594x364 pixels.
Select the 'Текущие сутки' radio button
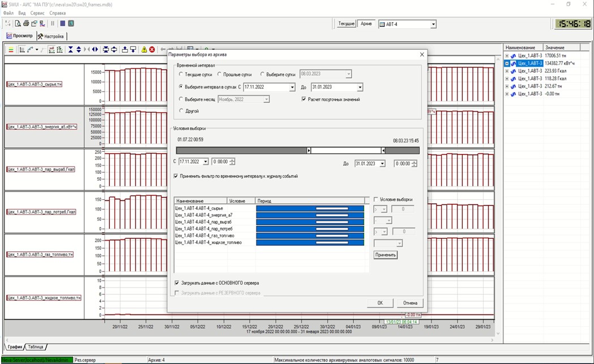(181, 74)
